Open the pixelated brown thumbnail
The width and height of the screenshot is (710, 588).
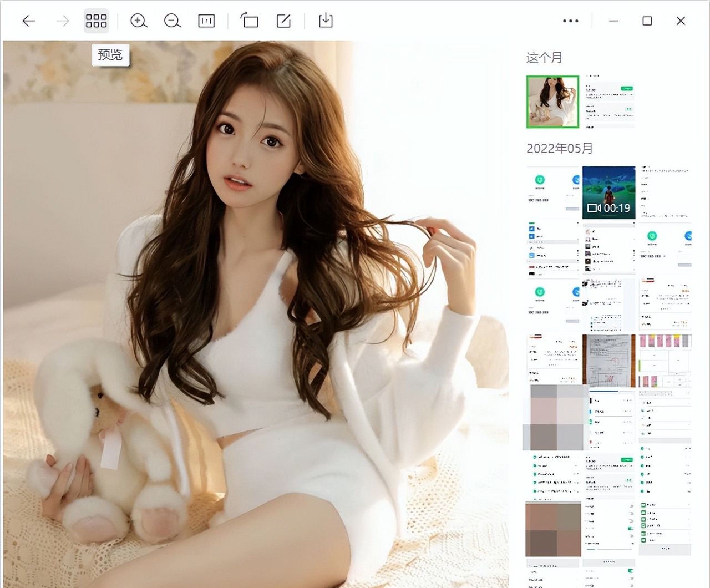553,529
